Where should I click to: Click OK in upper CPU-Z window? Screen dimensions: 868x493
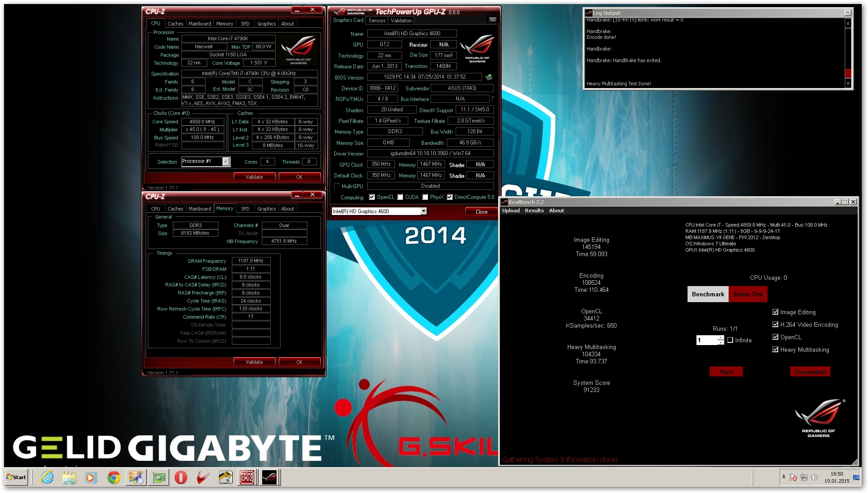coord(299,177)
